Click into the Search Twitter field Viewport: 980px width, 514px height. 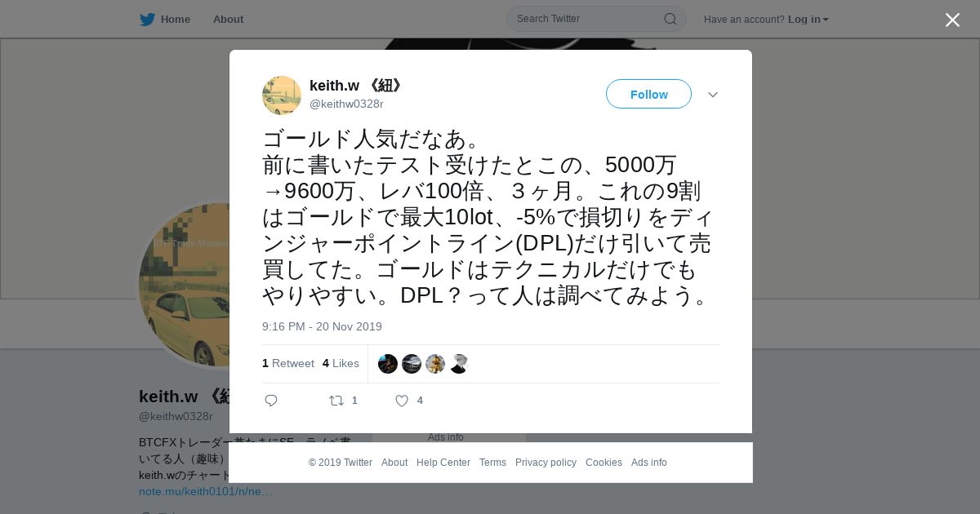(x=586, y=19)
